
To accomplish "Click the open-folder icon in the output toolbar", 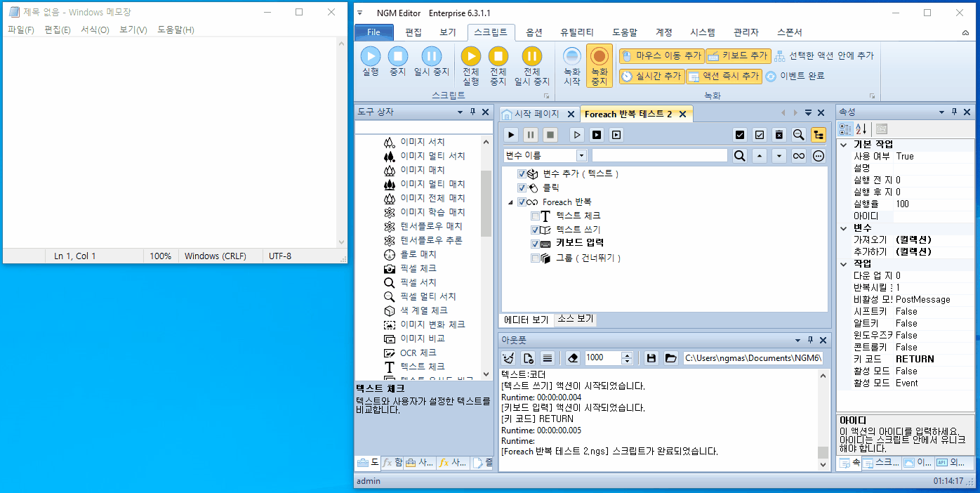I will pyautogui.click(x=671, y=358).
